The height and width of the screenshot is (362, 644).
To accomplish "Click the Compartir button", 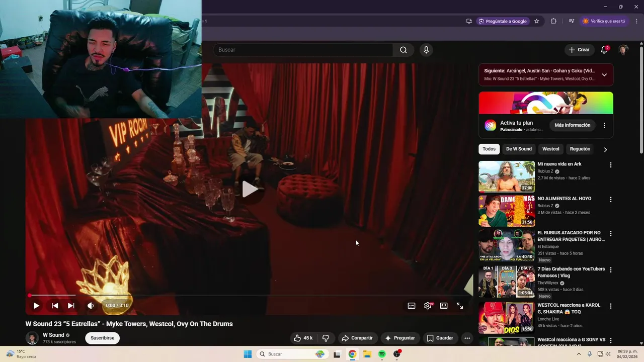I will pos(357,338).
